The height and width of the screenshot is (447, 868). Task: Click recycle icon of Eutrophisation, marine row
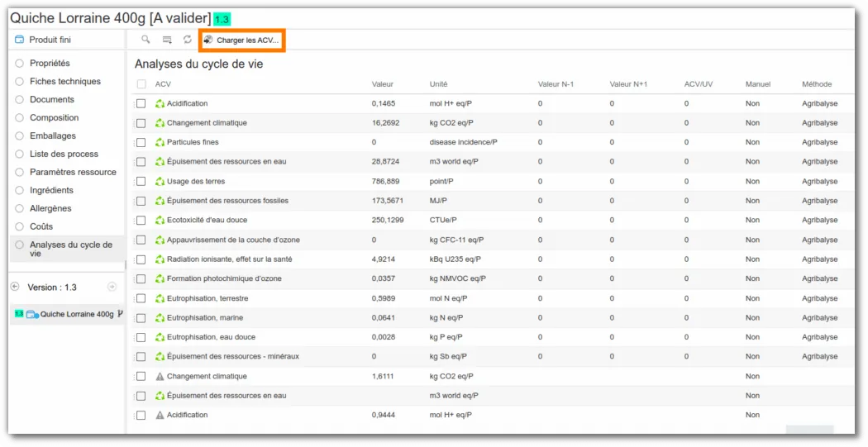click(160, 317)
